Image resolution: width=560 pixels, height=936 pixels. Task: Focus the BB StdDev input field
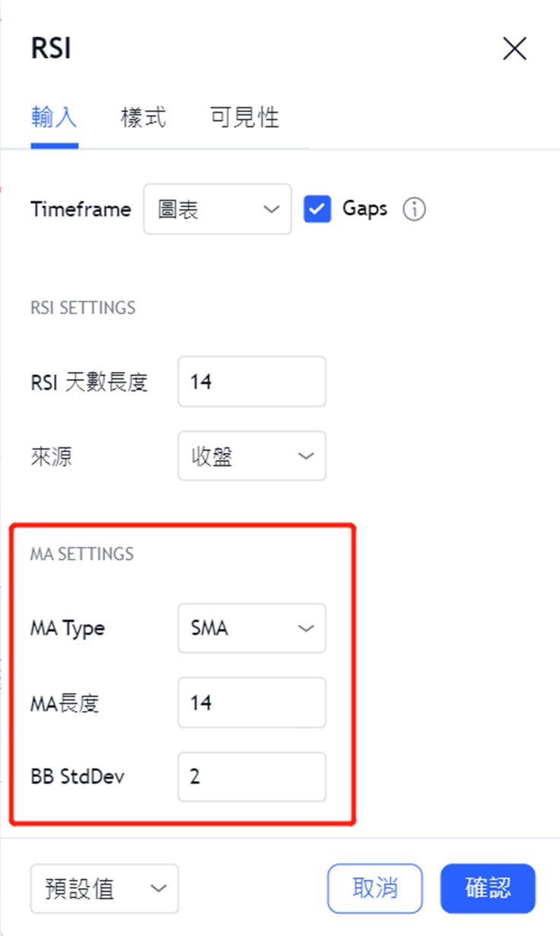pyautogui.click(x=252, y=777)
